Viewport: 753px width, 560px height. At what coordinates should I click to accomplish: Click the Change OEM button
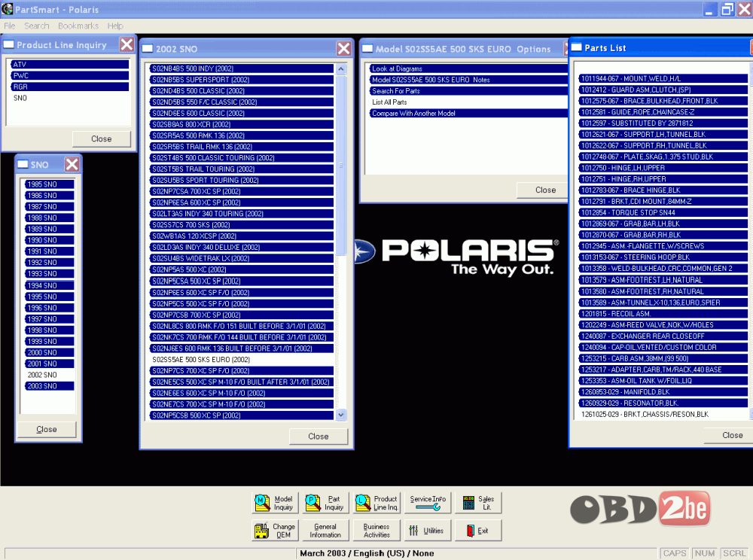(x=275, y=530)
